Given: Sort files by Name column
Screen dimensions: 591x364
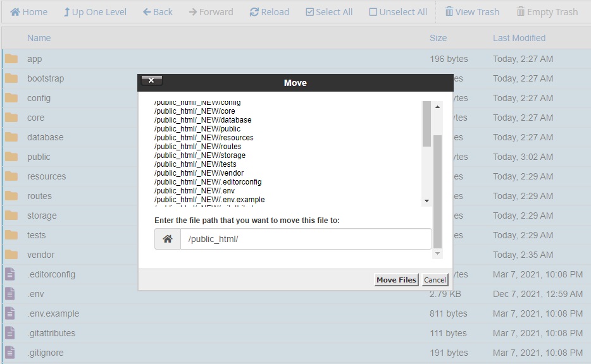Looking at the screenshot, I should coord(39,38).
